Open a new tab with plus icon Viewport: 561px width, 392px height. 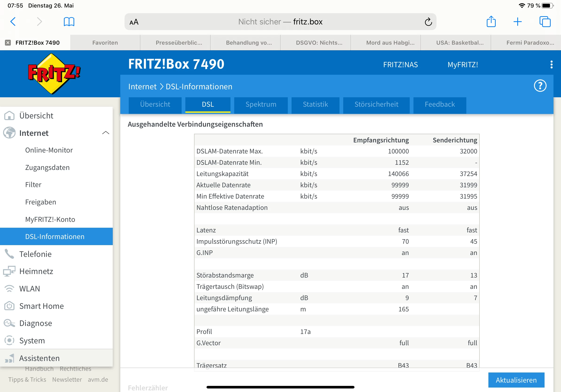(x=518, y=22)
